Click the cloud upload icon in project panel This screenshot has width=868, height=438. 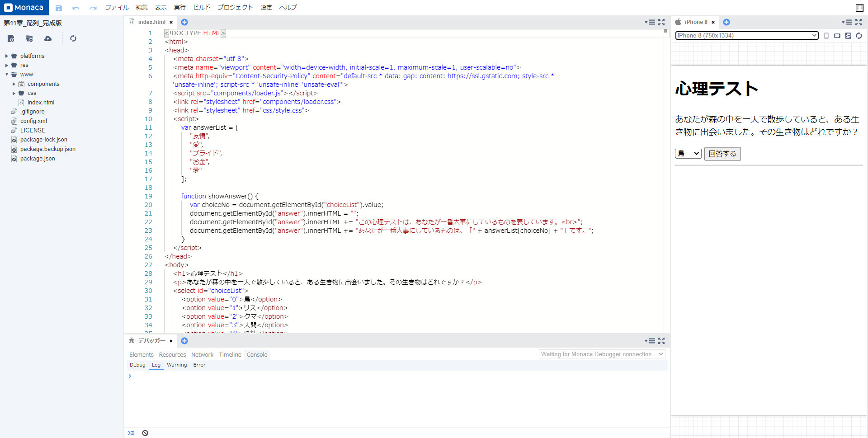pyautogui.click(x=48, y=38)
